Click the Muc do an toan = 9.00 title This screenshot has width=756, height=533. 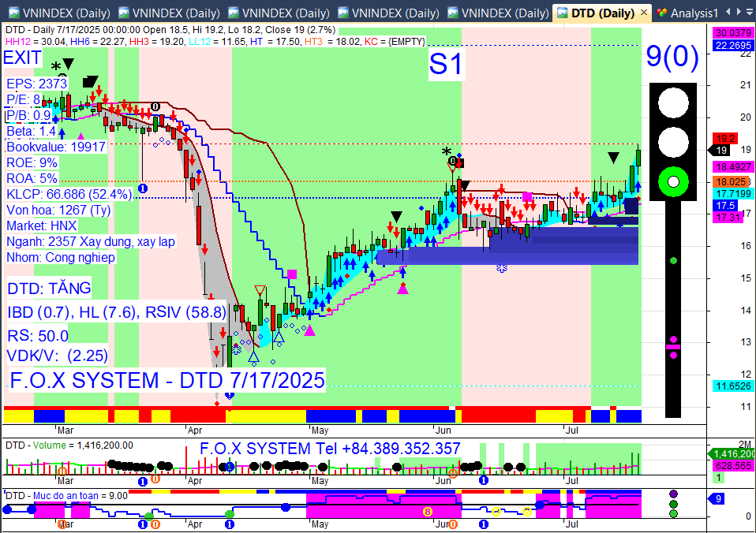pos(66,495)
